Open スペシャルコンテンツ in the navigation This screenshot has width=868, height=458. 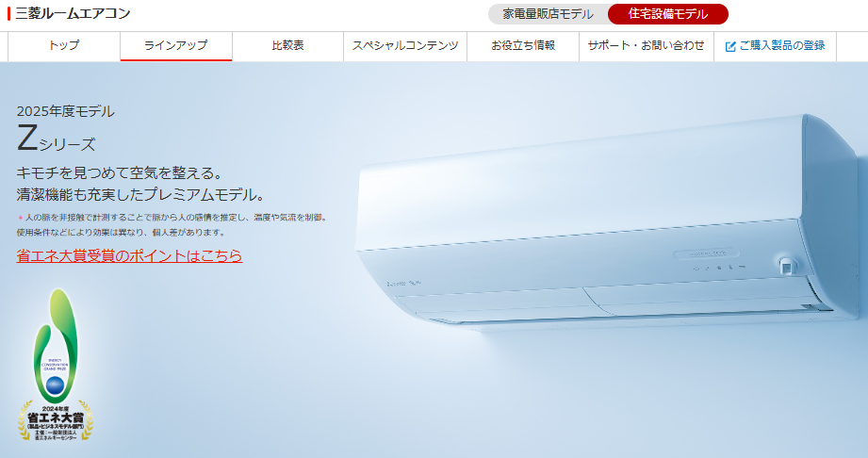point(405,46)
